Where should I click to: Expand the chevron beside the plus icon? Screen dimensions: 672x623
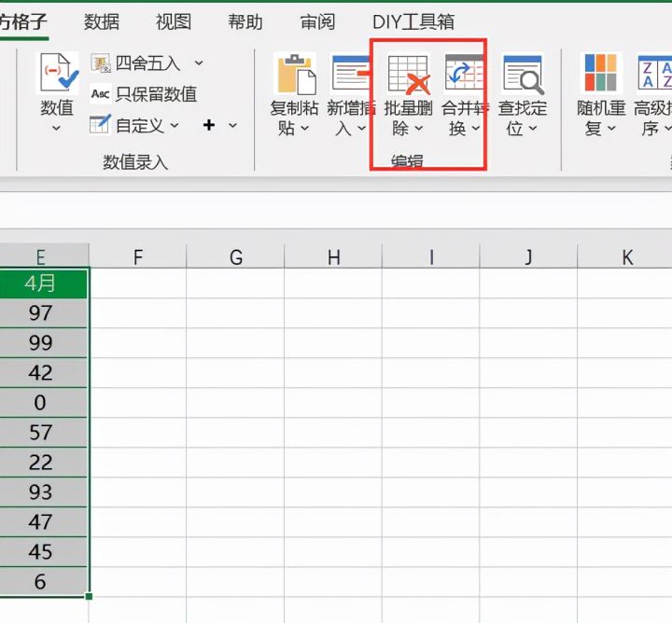(232, 126)
